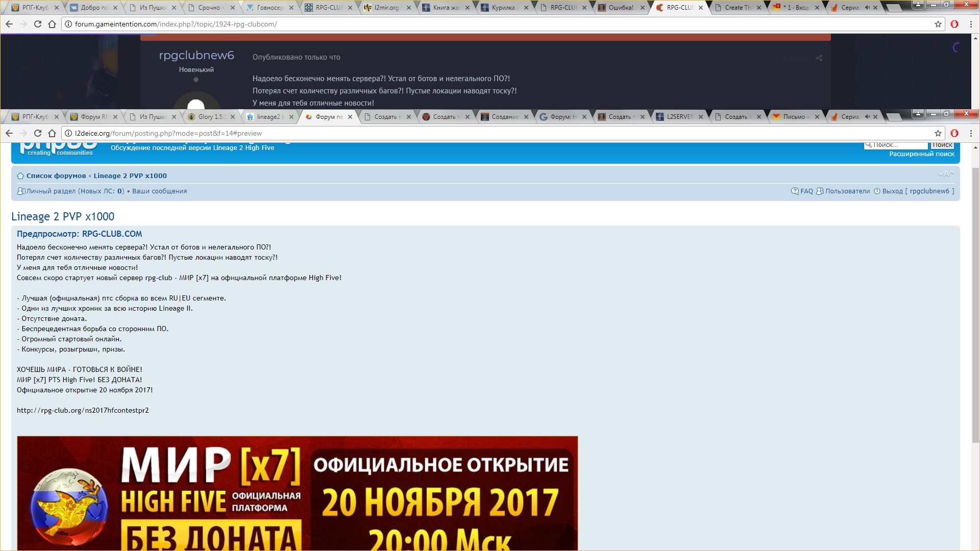Switch to L2SERVER tab

pyautogui.click(x=679, y=117)
